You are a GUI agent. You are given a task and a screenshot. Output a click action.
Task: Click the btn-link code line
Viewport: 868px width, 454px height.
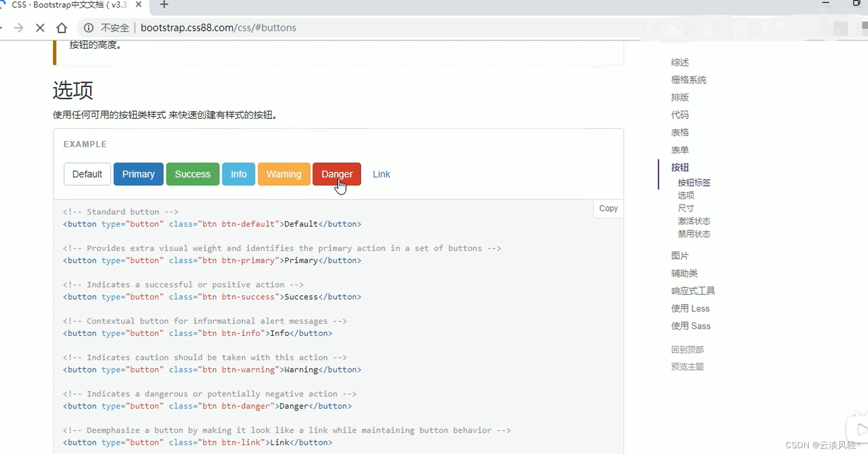[198, 442]
